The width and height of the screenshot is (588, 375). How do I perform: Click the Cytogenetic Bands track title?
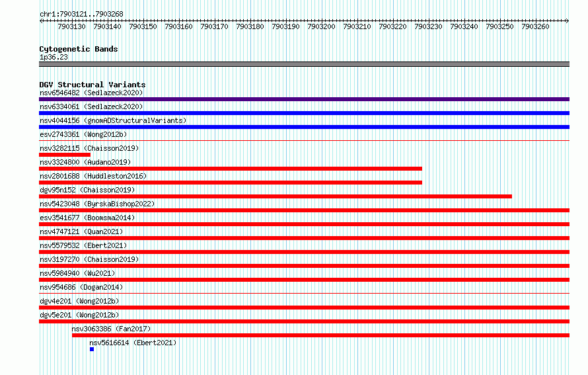79,49
